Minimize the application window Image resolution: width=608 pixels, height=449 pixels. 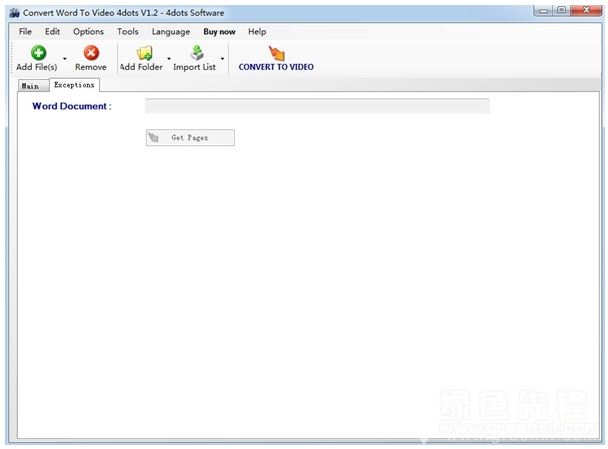(543, 10)
